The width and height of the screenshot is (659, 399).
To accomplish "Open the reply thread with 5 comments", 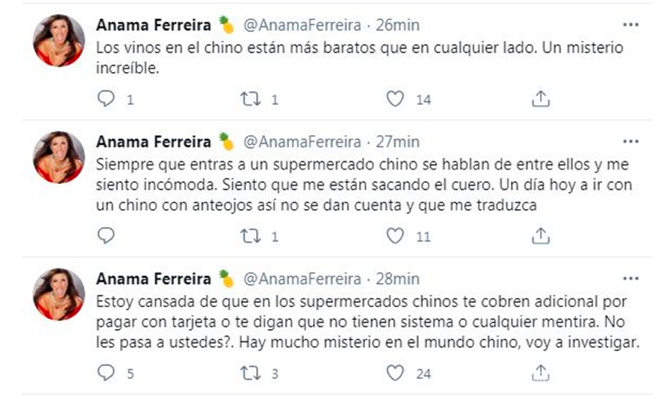I will pos(105,373).
